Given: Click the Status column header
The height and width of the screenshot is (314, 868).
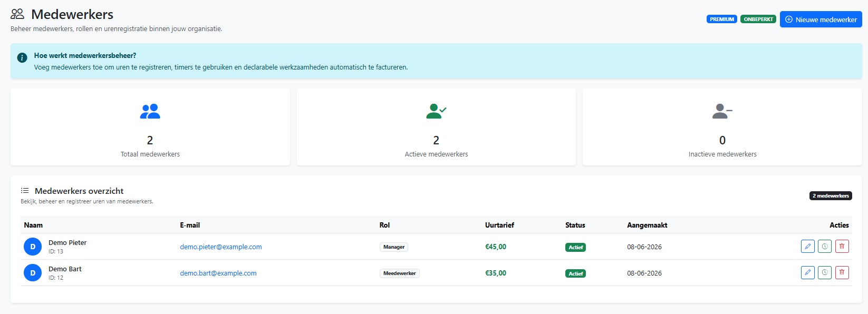Looking at the screenshot, I should point(575,225).
